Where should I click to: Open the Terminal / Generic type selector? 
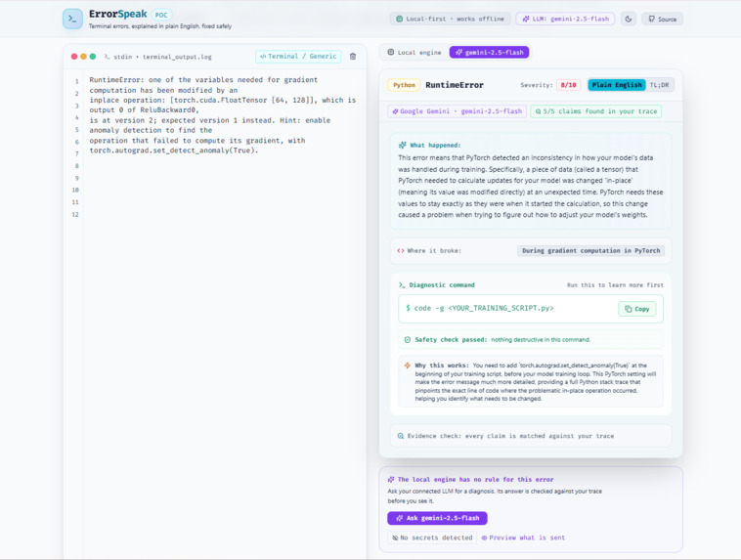pos(298,57)
